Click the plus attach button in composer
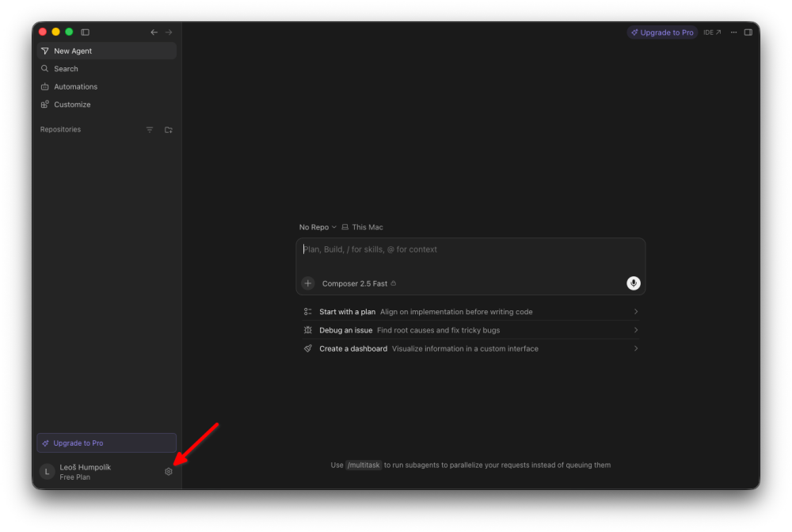This screenshot has width=792, height=532. [x=308, y=283]
